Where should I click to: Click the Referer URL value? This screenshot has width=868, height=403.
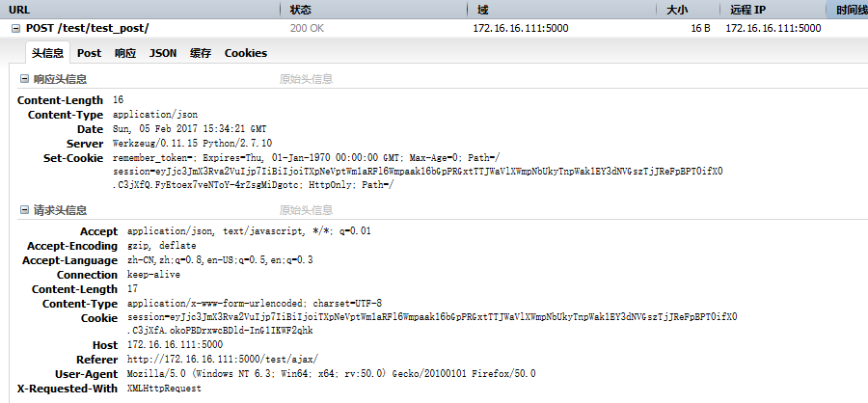(223, 360)
